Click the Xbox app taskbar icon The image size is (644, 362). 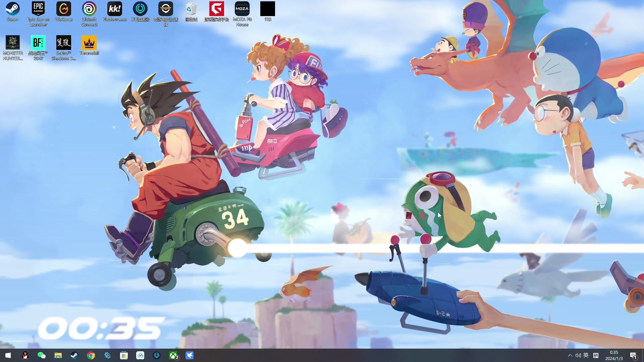173,355
